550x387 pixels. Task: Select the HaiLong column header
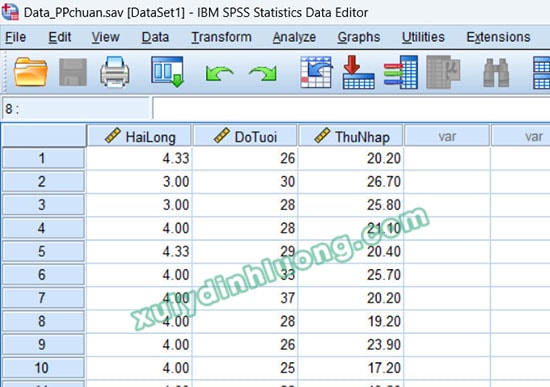pyautogui.click(x=139, y=136)
